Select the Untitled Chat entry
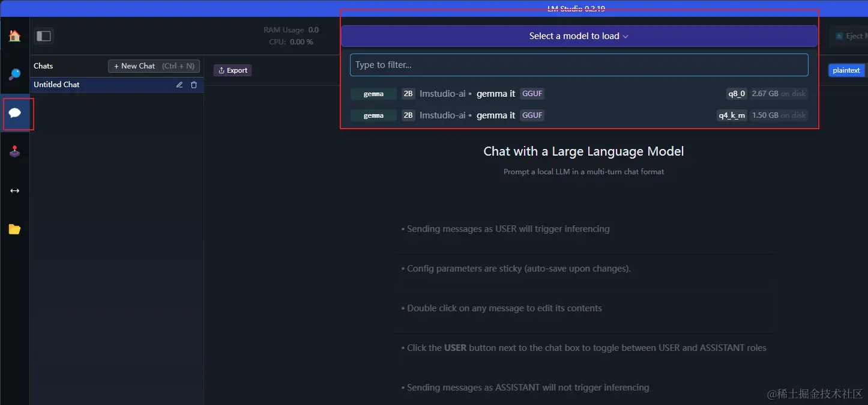Viewport: 868px width, 405px height. (117, 85)
